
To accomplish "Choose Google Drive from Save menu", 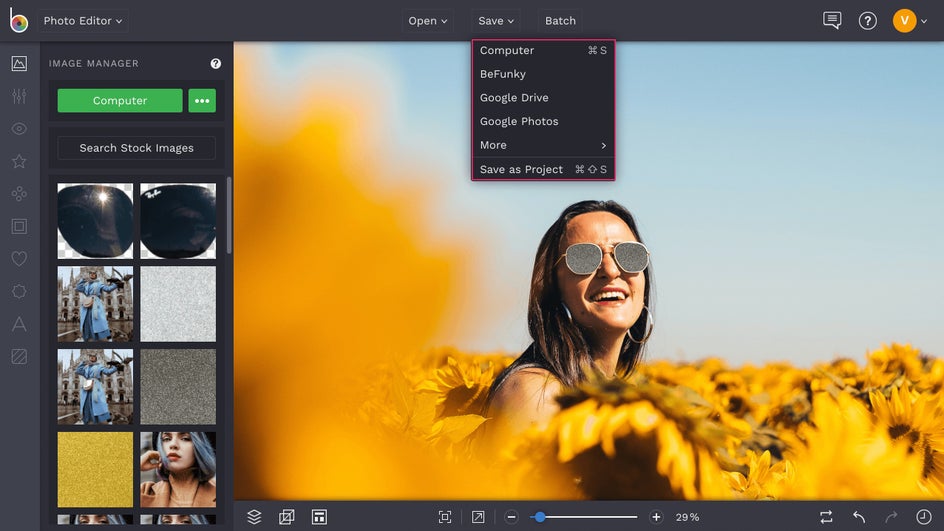I will click(x=514, y=98).
